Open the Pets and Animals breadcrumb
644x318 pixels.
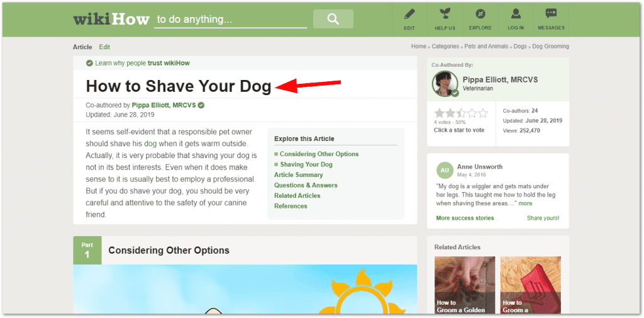[x=486, y=47]
